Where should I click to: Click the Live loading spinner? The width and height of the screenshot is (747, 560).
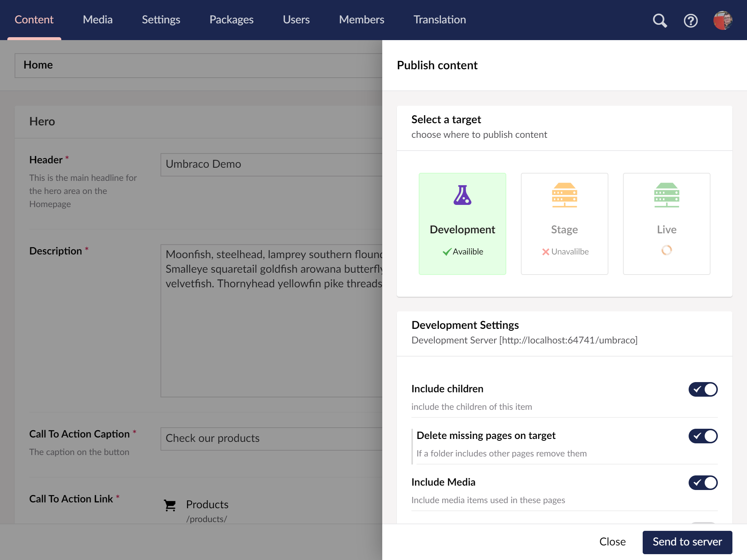coord(666,250)
